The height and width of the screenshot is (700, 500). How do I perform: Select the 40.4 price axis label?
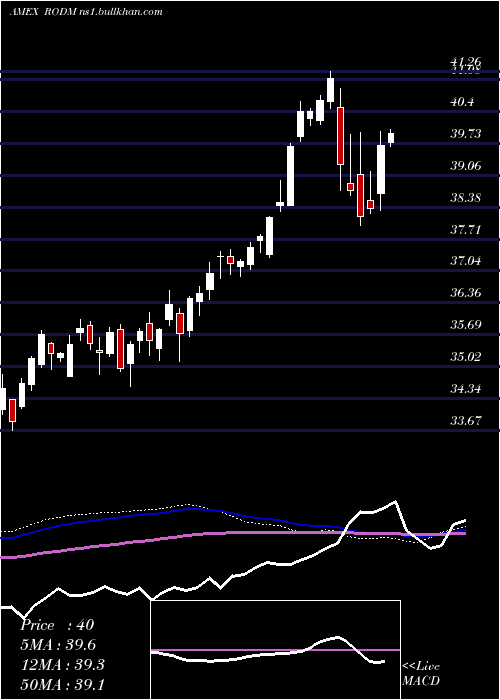click(462, 102)
